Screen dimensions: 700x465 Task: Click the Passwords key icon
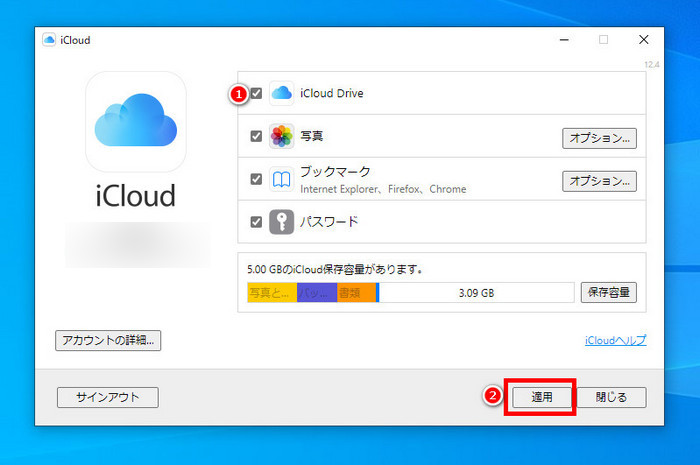click(x=281, y=222)
